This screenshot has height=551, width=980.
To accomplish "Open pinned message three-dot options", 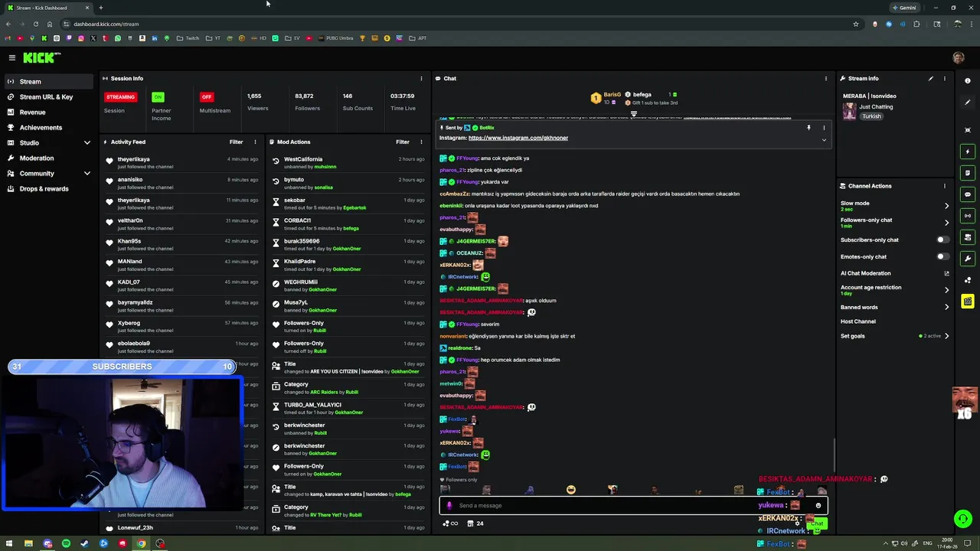I will [x=824, y=128].
